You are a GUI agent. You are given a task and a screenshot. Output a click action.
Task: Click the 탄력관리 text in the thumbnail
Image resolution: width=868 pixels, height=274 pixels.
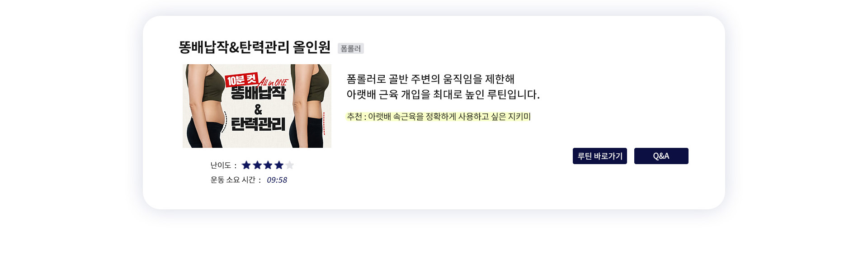[258, 124]
